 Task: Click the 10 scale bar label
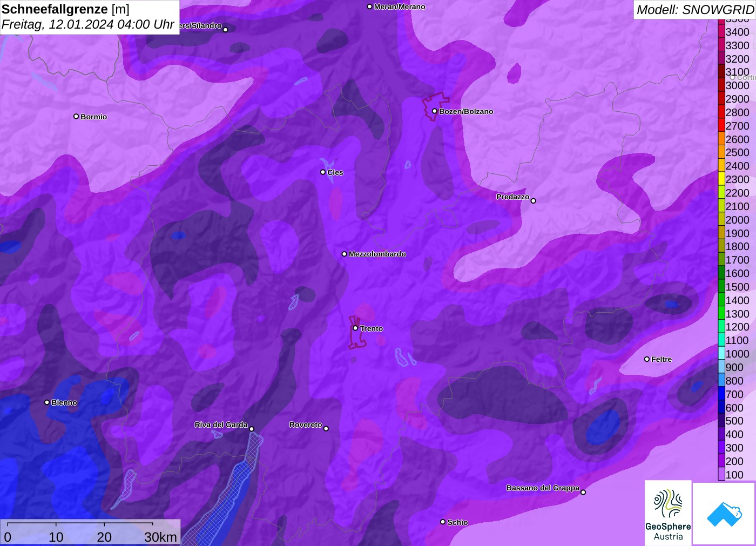56,537
